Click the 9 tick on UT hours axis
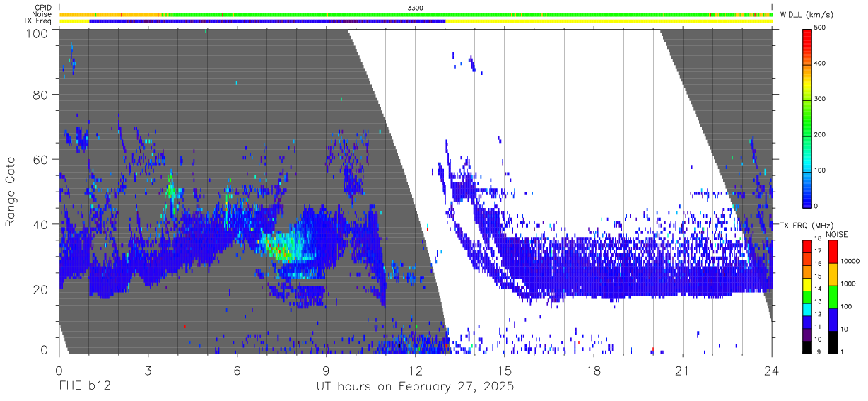Image resolution: width=868 pixels, height=401 pixels. 326,371
